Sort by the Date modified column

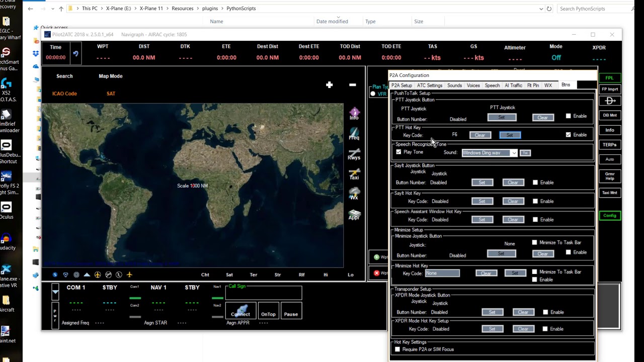pyautogui.click(x=332, y=22)
